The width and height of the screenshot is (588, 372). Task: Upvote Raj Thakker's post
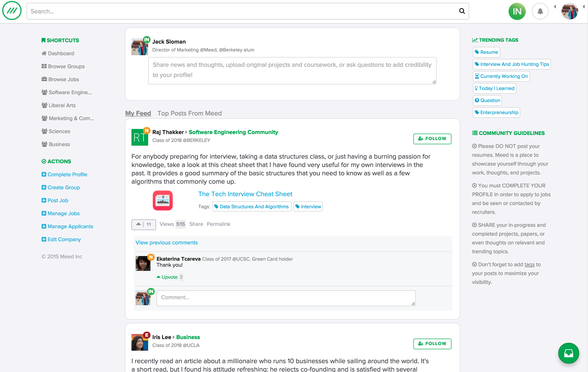pos(139,224)
